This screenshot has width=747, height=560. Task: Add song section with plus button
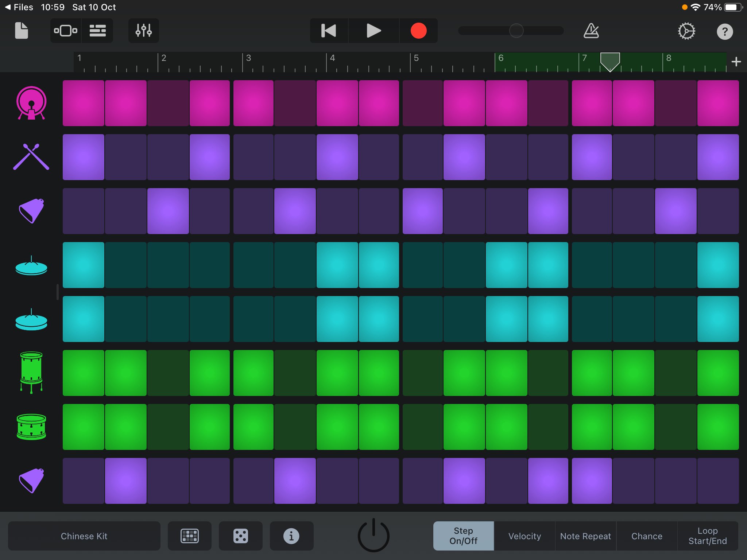pyautogui.click(x=736, y=62)
